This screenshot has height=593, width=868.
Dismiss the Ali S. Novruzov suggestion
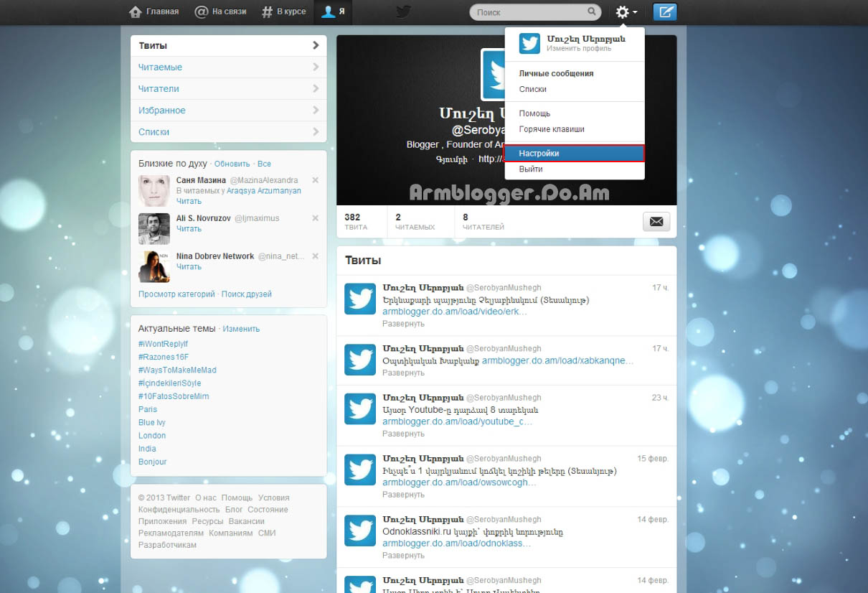316,218
